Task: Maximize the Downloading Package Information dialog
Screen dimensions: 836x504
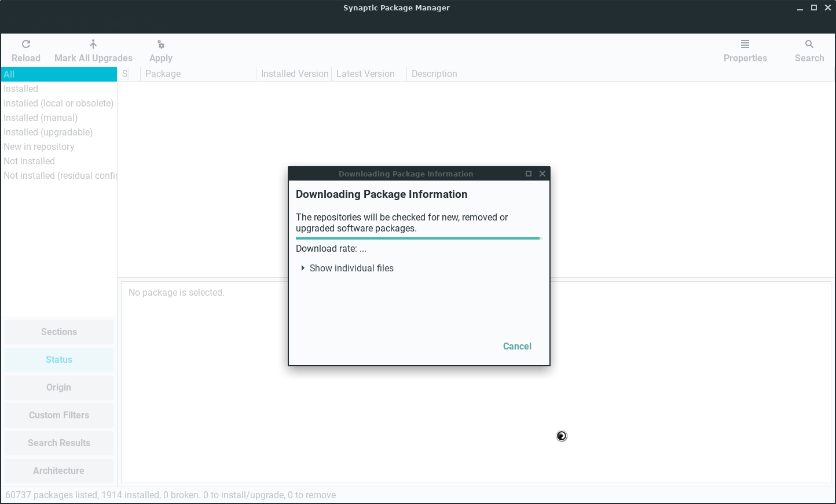Action: pyautogui.click(x=529, y=174)
